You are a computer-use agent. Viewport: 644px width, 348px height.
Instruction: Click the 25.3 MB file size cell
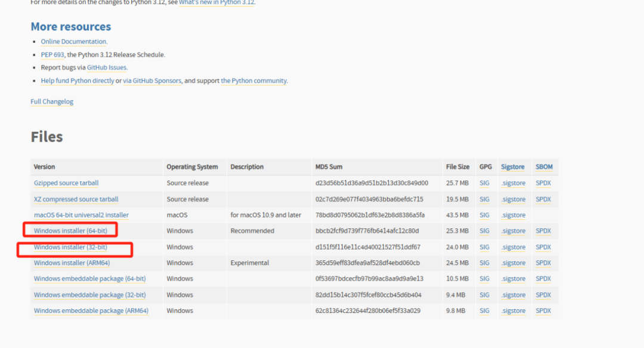[457, 231]
